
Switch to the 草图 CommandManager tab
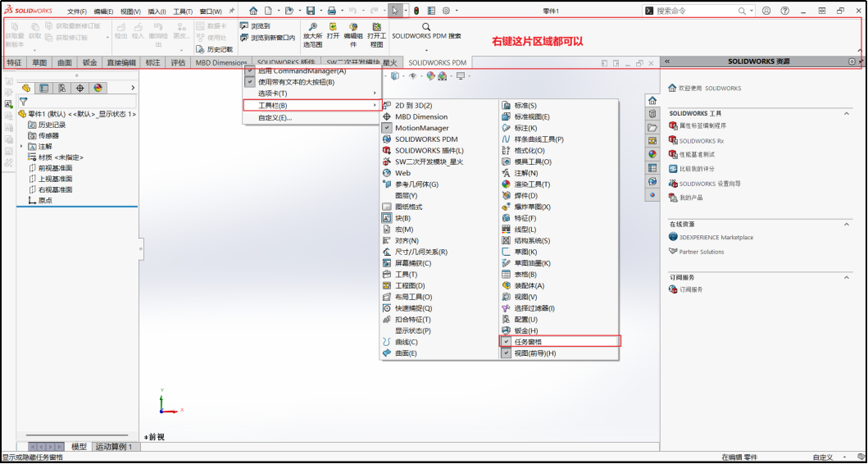pyautogui.click(x=39, y=62)
